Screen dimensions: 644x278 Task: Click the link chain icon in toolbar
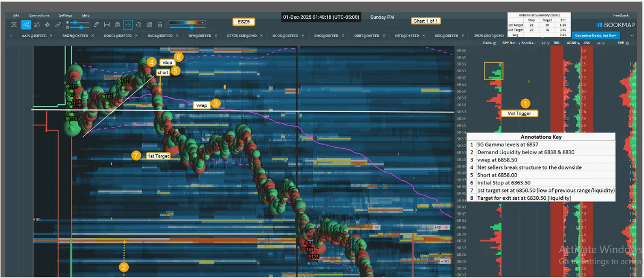(x=58, y=24)
